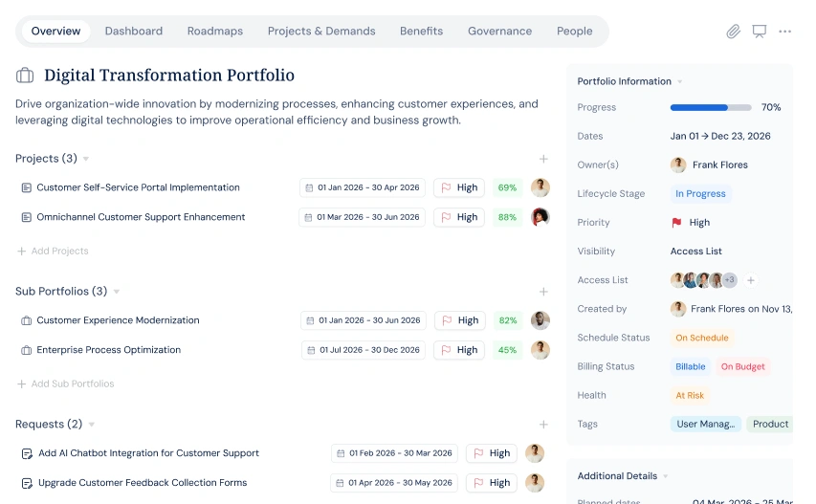The height and width of the screenshot is (504, 816).
Task: Click the +3 more members badge
Action: click(730, 280)
